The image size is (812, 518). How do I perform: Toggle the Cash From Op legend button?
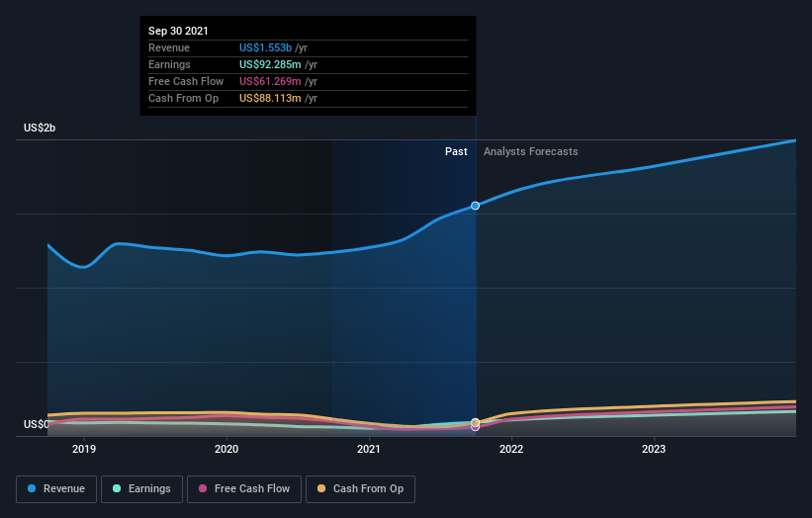(x=360, y=489)
